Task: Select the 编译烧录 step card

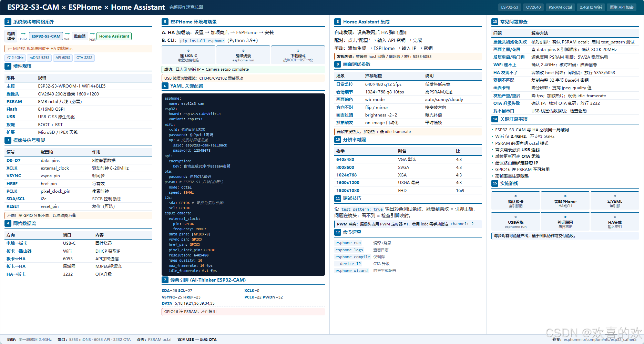Action: coord(243,55)
